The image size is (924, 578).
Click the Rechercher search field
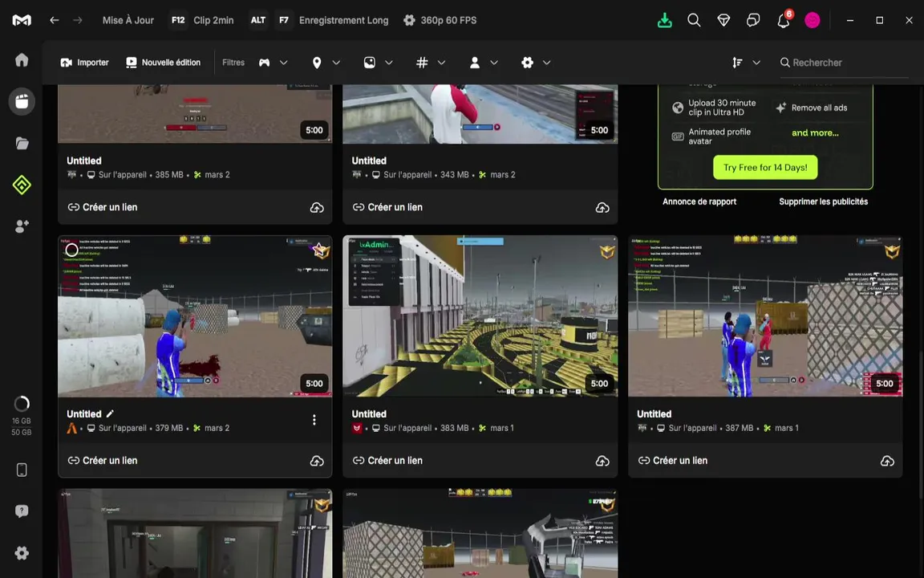(x=844, y=63)
